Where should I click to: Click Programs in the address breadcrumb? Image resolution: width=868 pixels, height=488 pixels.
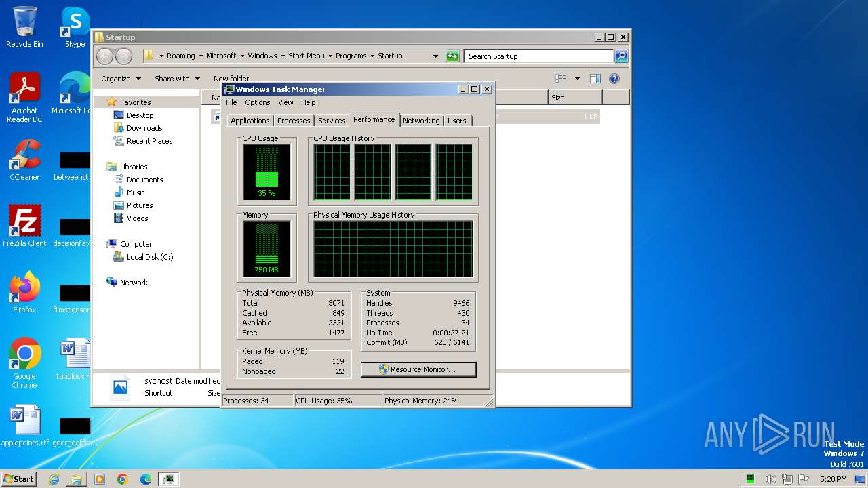tap(351, 56)
